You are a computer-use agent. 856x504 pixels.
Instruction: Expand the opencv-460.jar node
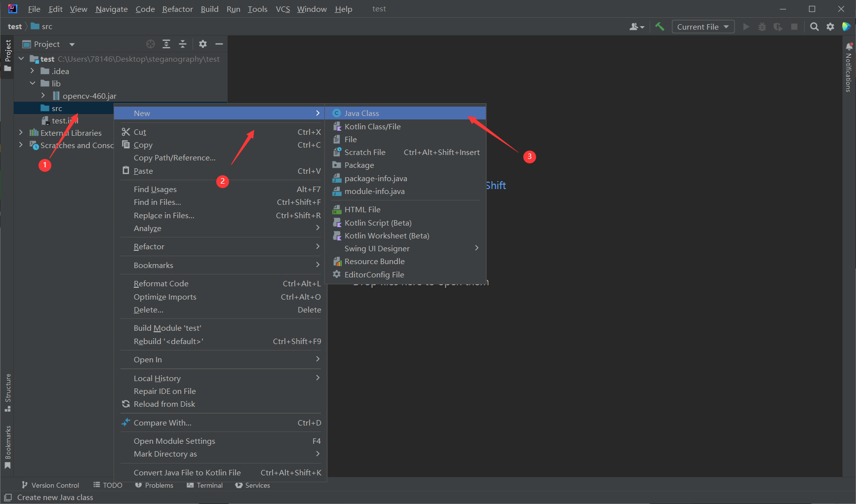point(43,96)
